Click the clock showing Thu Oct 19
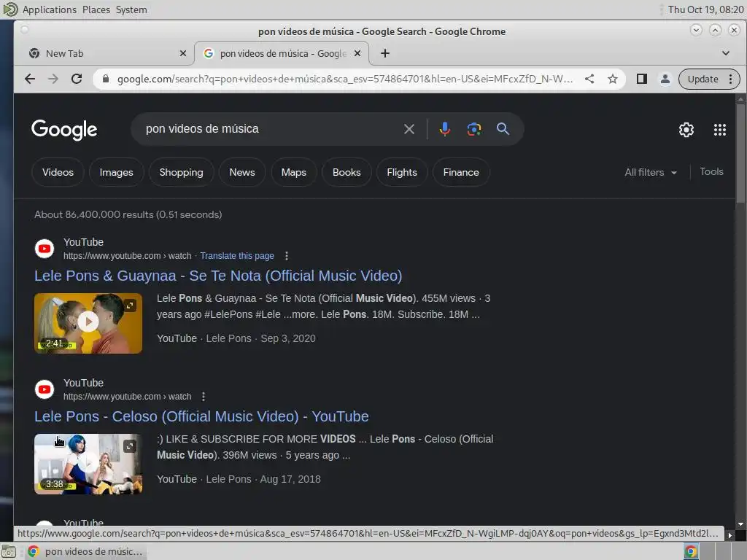 pyautogui.click(x=705, y=9)
